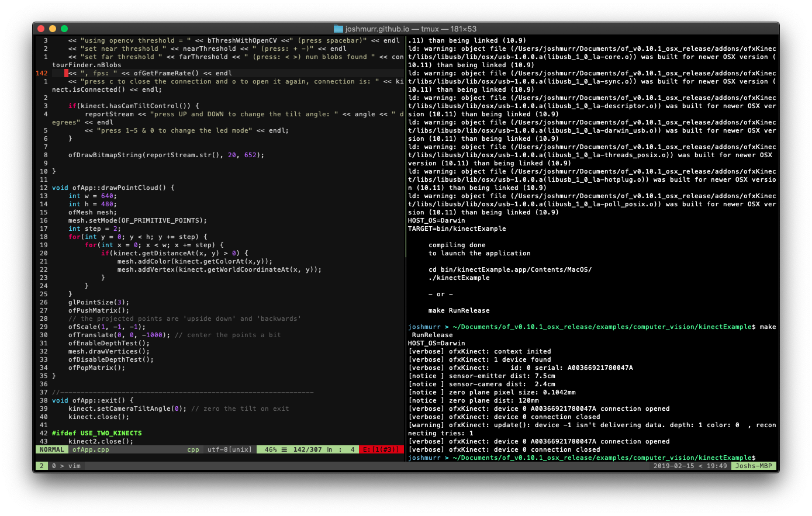The width and height of the screenshot is (812, 516).
Task: Click the line 'void ofApp::drawPointCloud() {'
Action: point(113,188)
